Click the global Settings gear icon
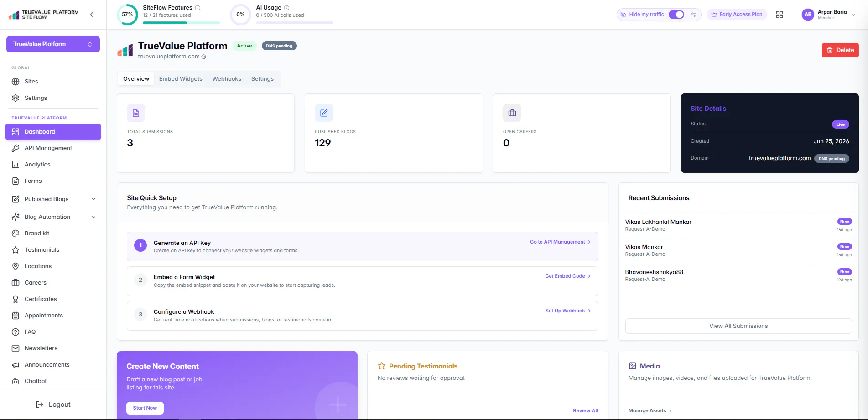868x420 pixels. pyautogui.click(x=16, y=98)
